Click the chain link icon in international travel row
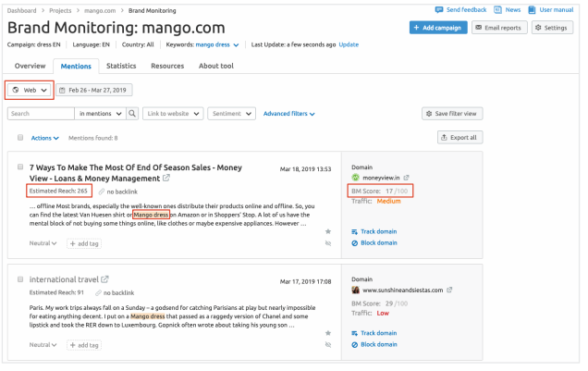This screenshot has width=588, height=371. [98, 293]
